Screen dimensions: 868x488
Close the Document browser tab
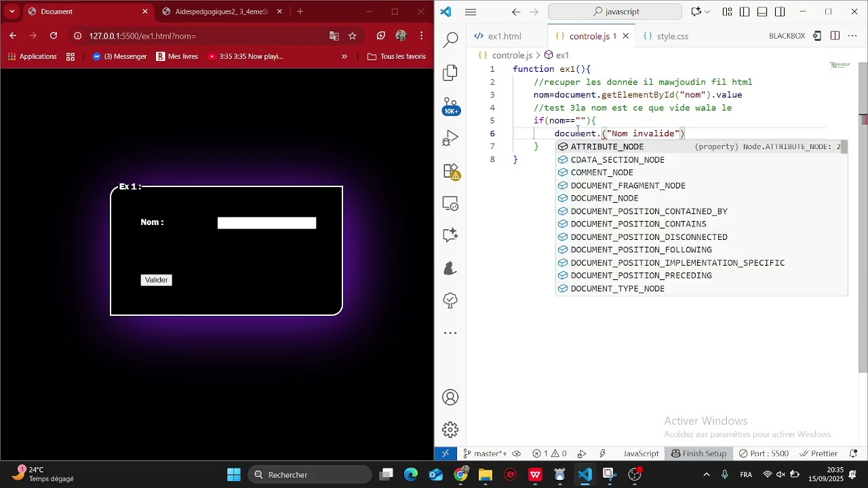pyautogui.click(x=145, y=12)
